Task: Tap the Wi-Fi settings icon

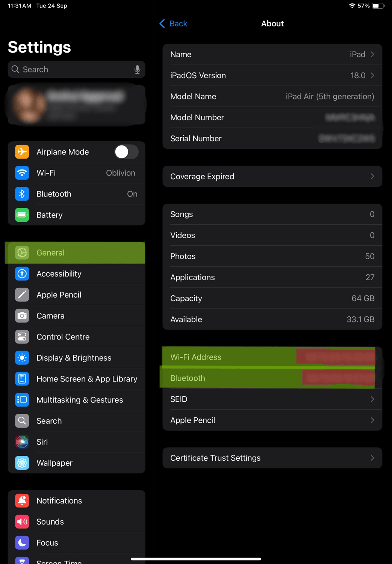Action: (22, 173)
